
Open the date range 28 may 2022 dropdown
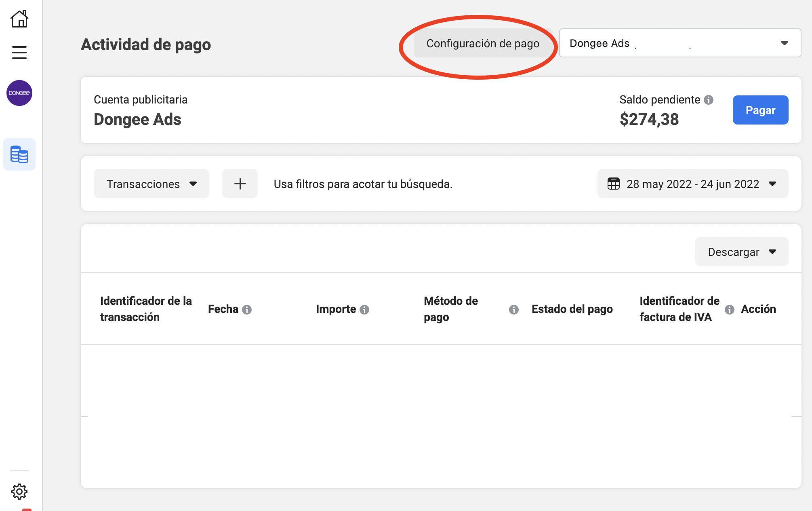[x=693, y=184]
